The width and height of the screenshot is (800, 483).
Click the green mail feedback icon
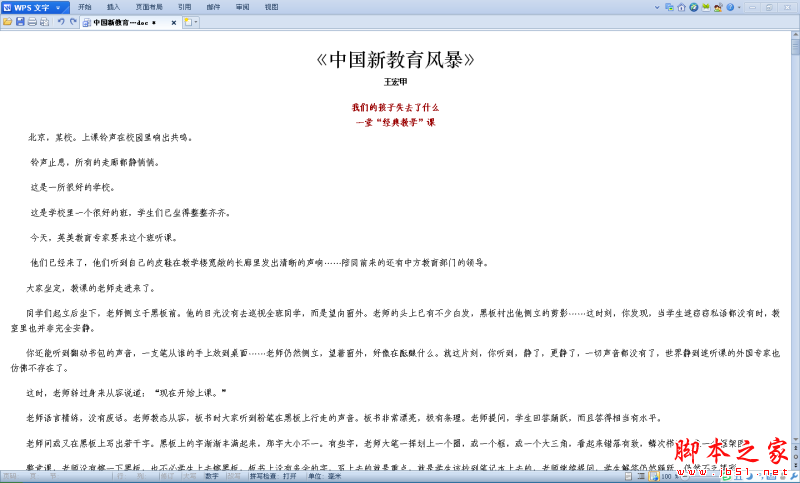pyautogui.click(x=706, y=7)
